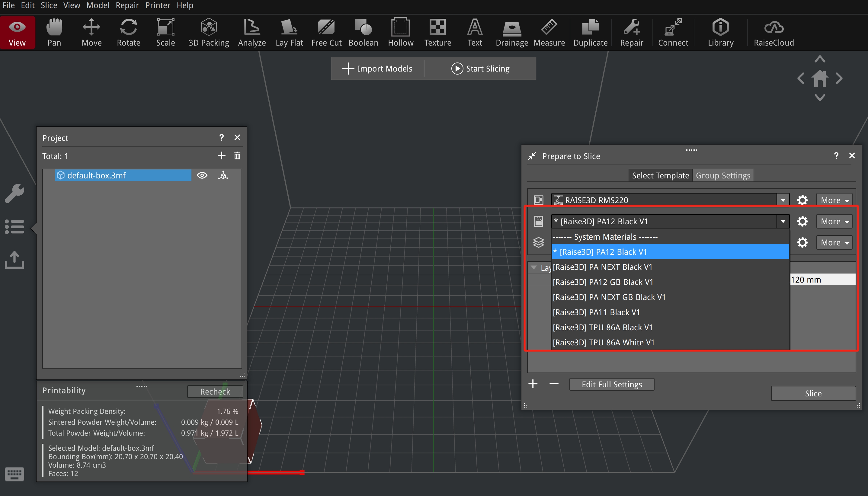Viewport: 868px width, 496px height.
Task: Rotate camera view right with arrow
Action: click(x=839, y=78)
